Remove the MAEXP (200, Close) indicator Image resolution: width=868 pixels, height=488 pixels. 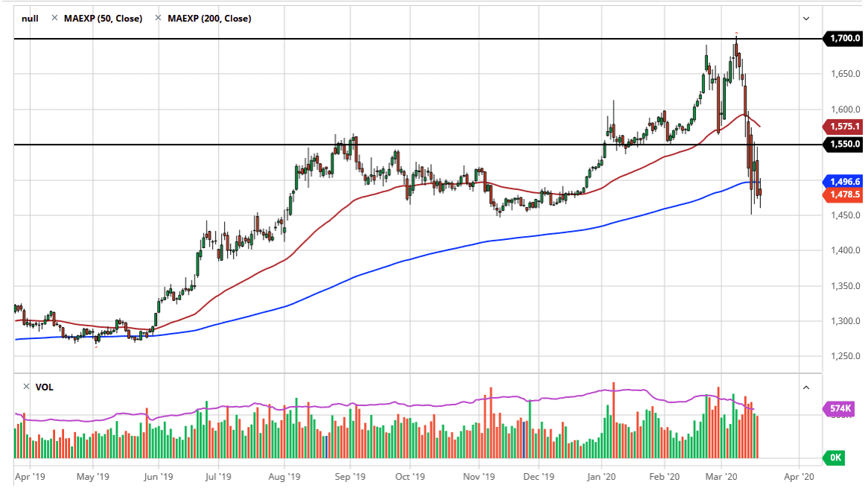click(159, 19)
